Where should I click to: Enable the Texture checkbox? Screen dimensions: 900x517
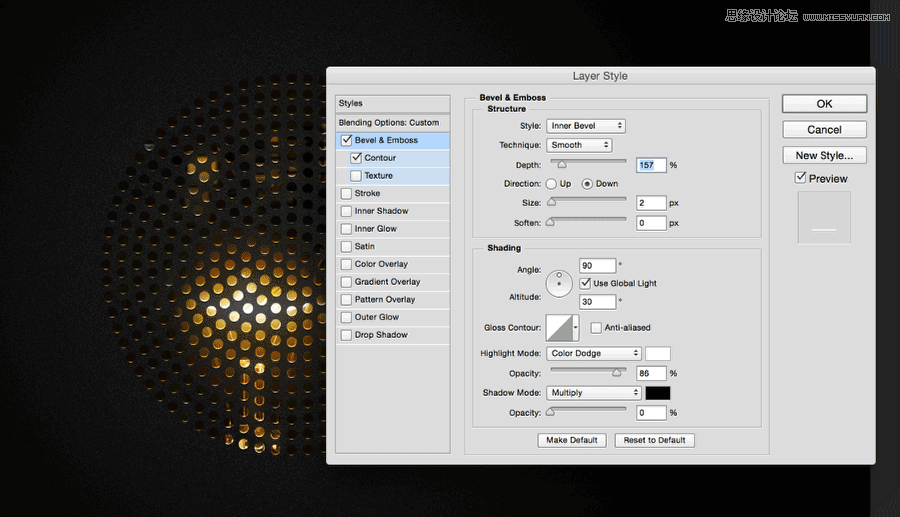(356, 176)
